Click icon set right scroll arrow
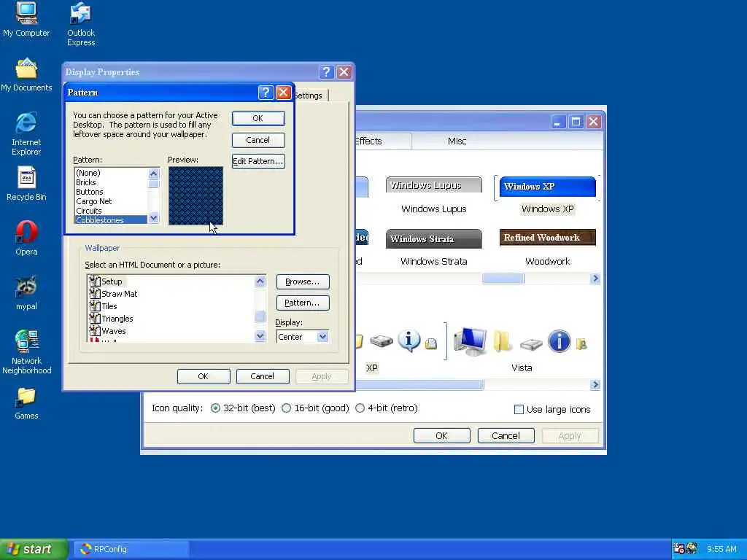 click(595, 385)
